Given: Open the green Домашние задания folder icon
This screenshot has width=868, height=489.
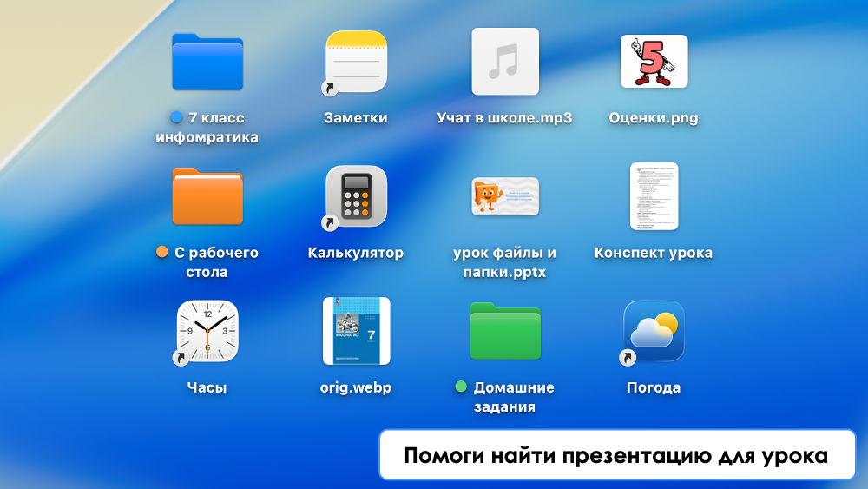Looking at the screenshot, I should click(x=505, y=331).
